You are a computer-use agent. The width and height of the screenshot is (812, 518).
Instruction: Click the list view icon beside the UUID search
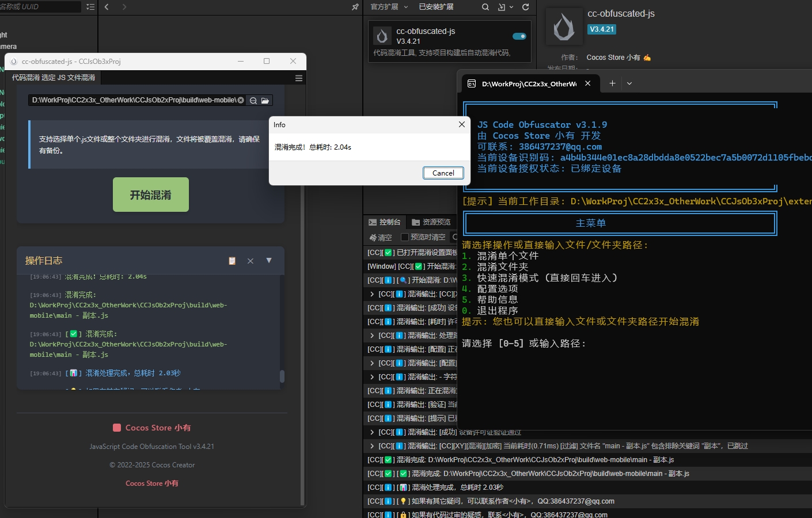click(90, 7)
